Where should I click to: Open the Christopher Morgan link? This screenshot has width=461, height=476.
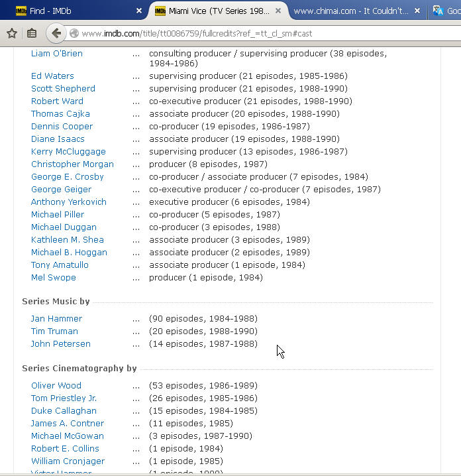(x=72, y=164)
